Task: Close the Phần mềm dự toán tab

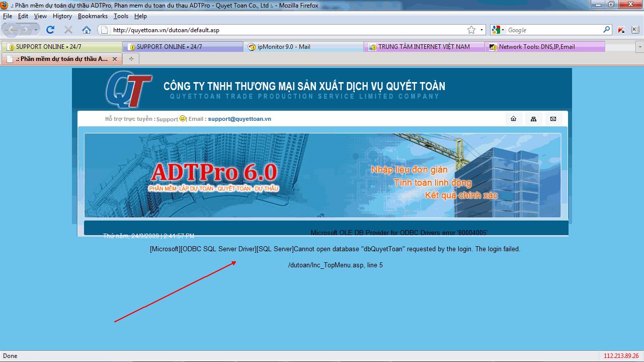Action: tap(115, 59)
